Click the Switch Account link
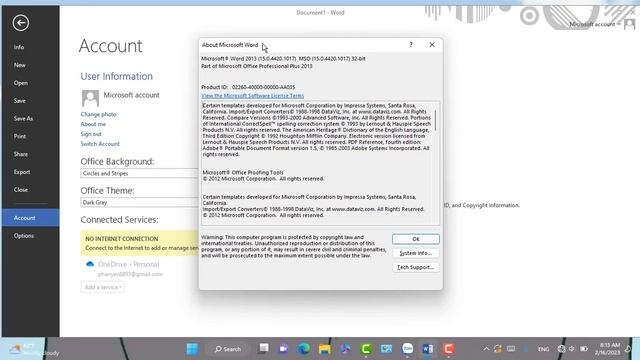The width and height of the screenshot is (640, 360). (x=100, y=144)
